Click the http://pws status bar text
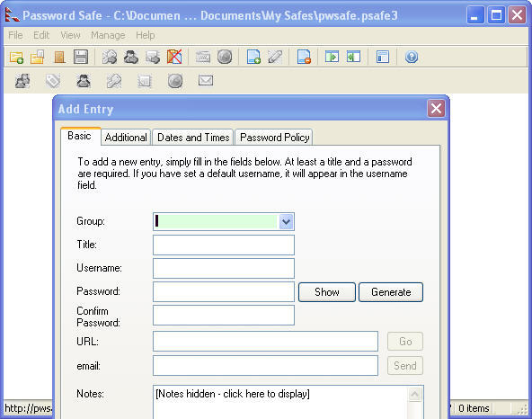The width and height of the screenshot is (532, 419). coord(29,408)
